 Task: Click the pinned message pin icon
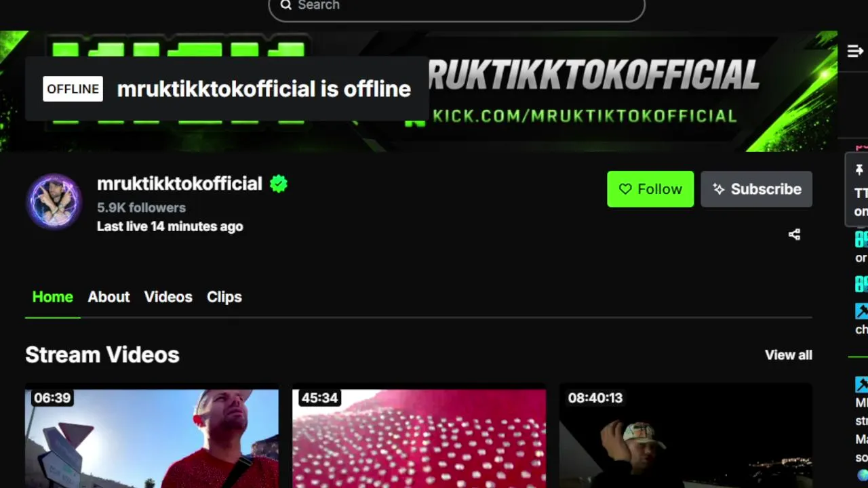click(x=859, y=169)
